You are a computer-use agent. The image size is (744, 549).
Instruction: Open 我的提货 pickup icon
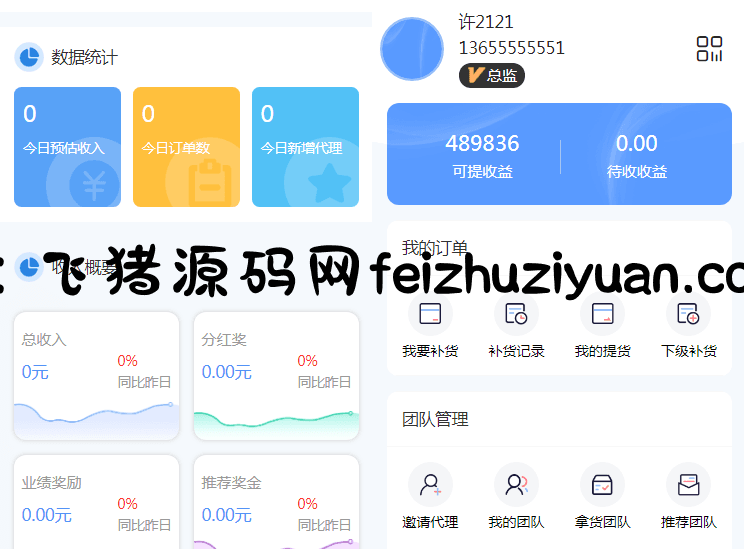pos(603,314)
